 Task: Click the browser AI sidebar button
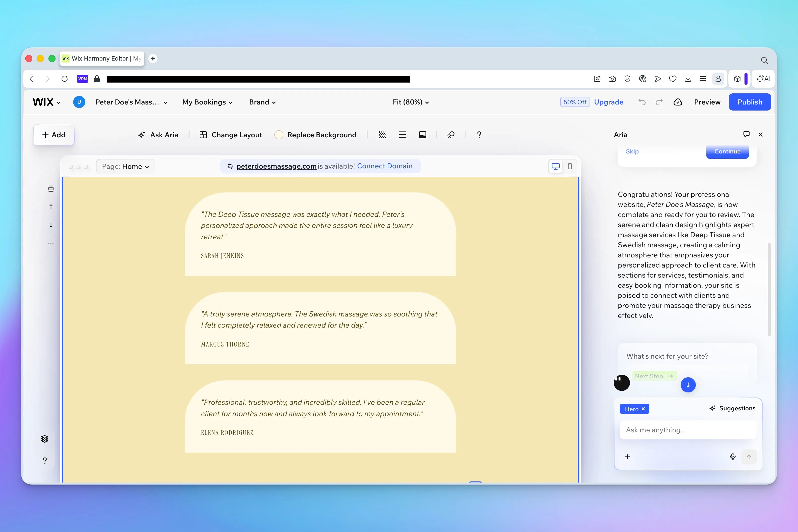[763, 79]
